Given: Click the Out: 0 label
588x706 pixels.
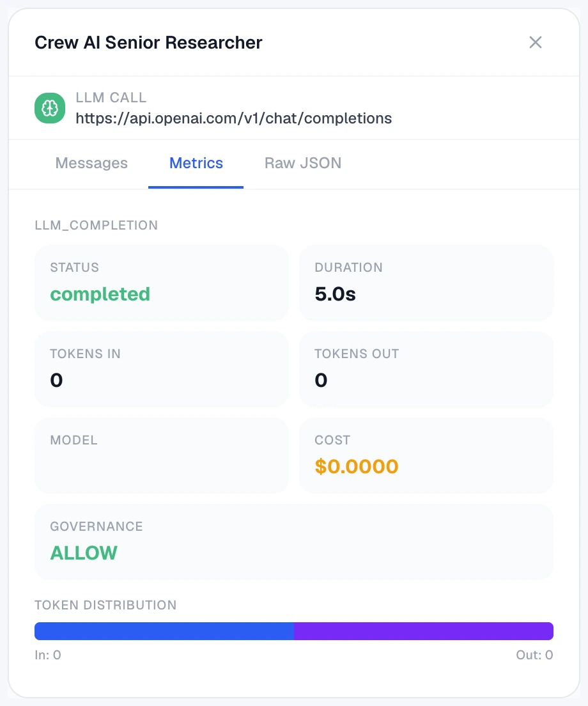Looking at the screenshot, I should (x=534, y=655).
